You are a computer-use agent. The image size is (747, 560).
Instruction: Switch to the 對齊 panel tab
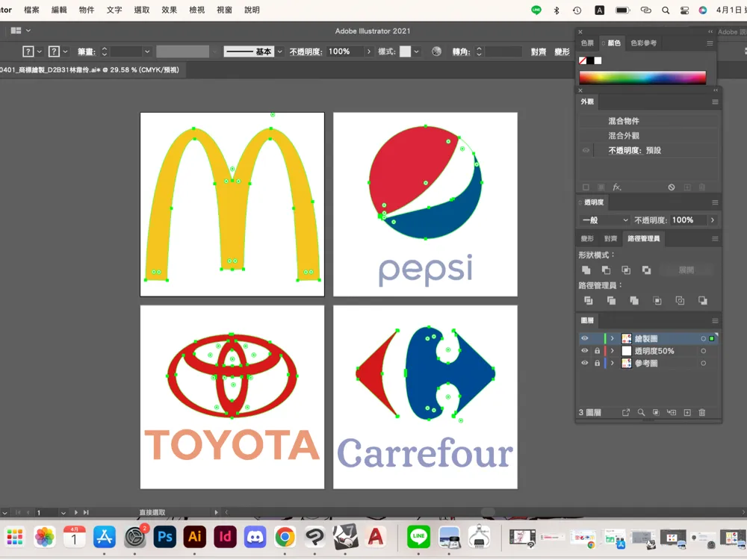610,239
